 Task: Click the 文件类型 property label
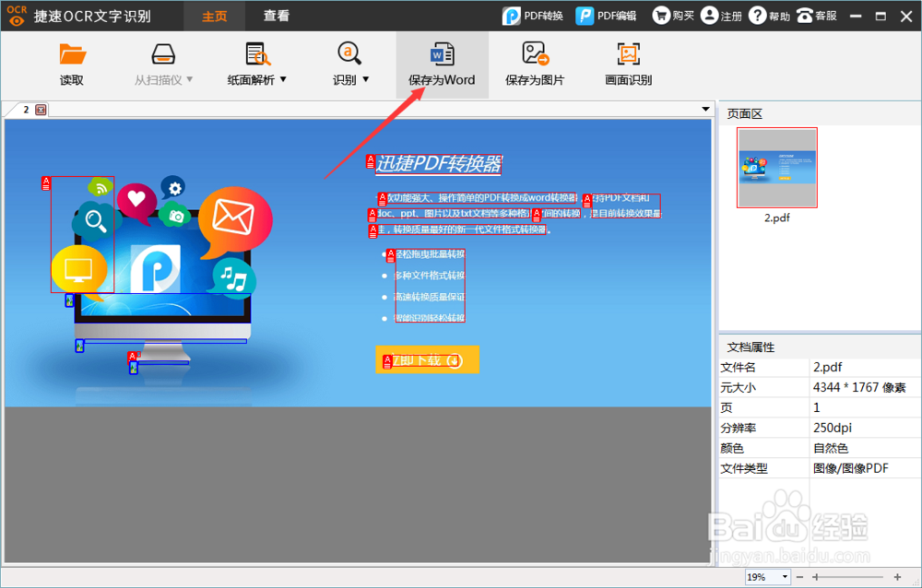click(x=744, y=468)
